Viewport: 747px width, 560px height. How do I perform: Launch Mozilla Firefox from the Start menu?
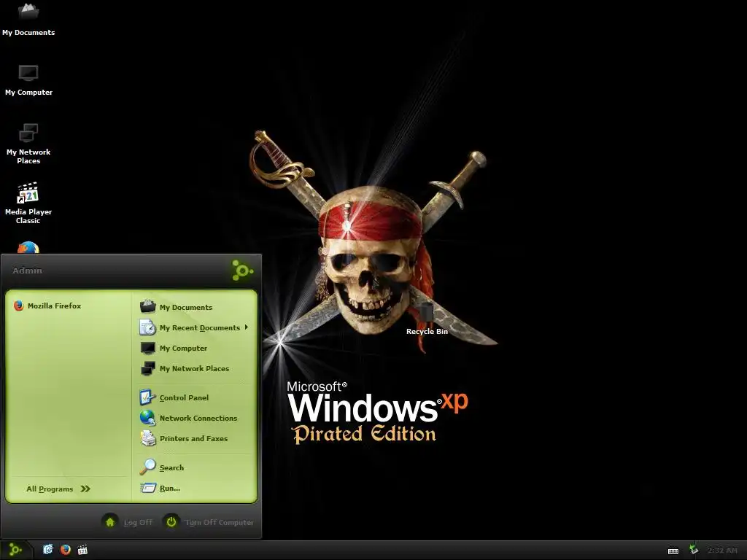pyautogui.click(x=47, y=306)
